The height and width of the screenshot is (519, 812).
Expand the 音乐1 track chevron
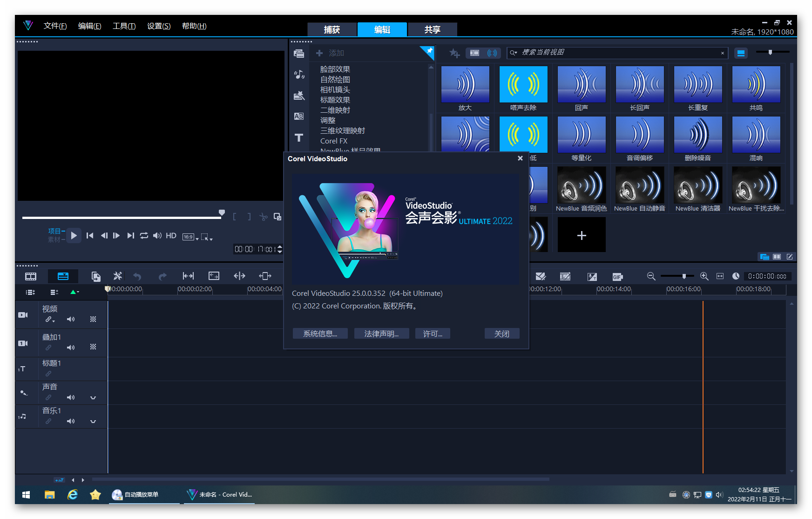[93, 421]
